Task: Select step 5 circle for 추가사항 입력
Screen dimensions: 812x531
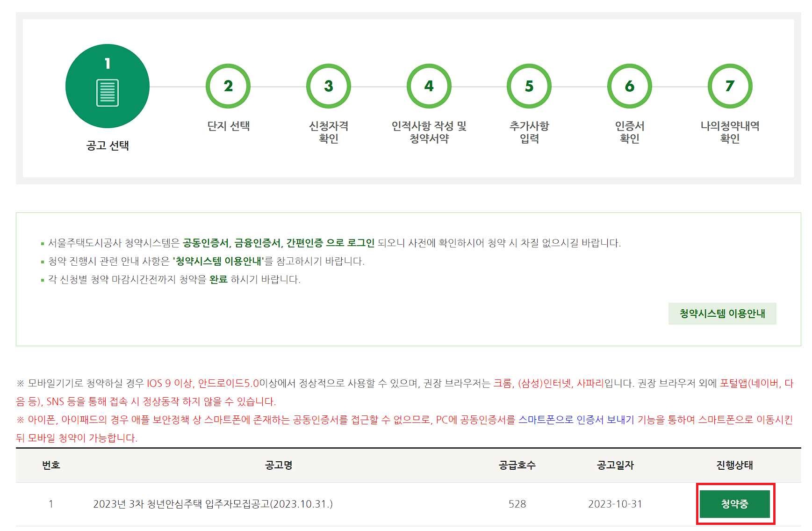Action: tap(529, 86)
